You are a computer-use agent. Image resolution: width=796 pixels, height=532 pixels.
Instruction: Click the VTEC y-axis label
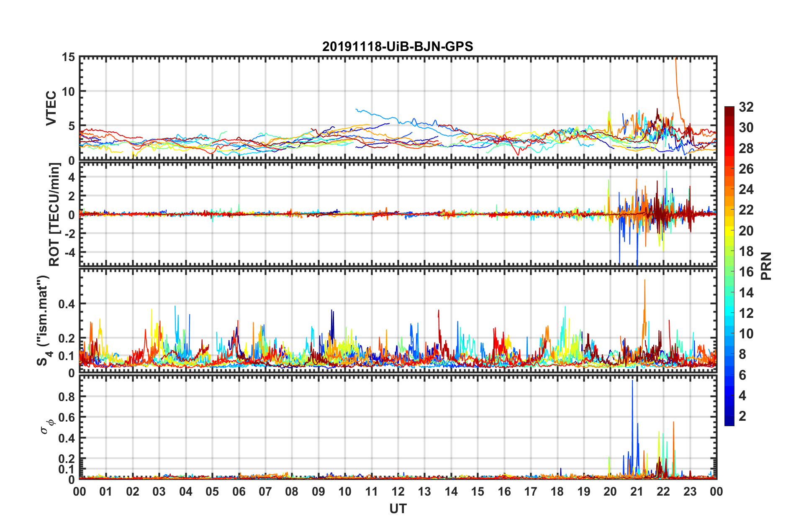(x=51, y=108)
